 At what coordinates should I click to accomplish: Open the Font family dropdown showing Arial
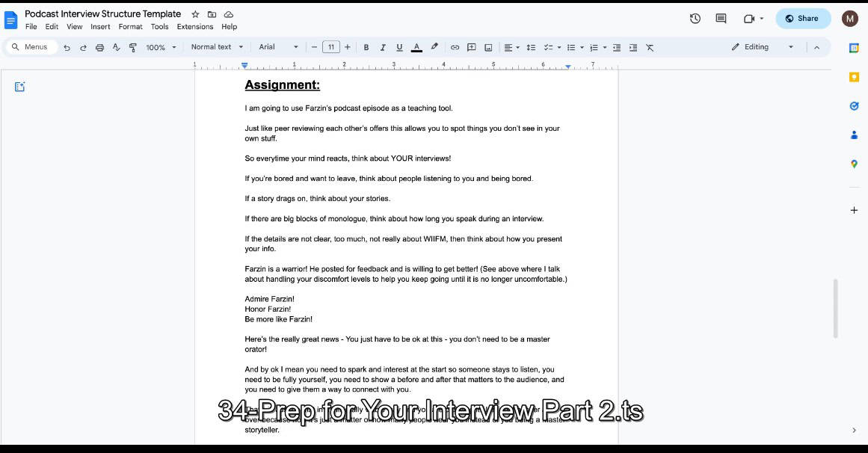click(x=277, y=46)
